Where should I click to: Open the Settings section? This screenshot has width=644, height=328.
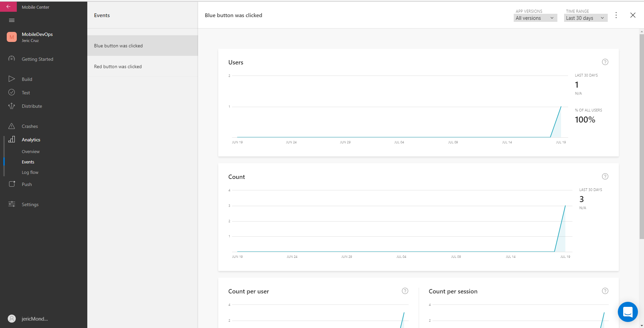coord(30,204)
